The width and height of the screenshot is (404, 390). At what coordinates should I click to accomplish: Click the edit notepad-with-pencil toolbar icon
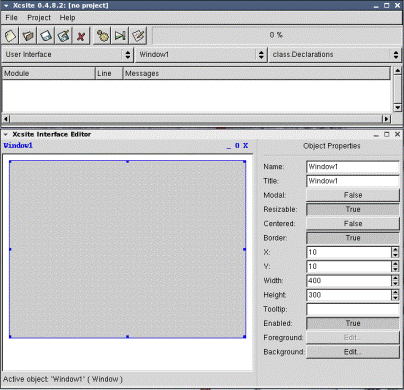138,35
